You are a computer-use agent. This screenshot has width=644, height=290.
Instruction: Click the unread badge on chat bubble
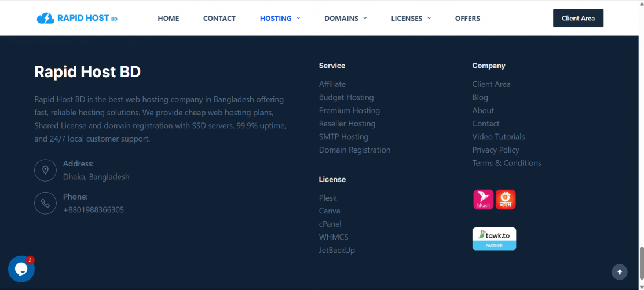click(x=30, y=260)
